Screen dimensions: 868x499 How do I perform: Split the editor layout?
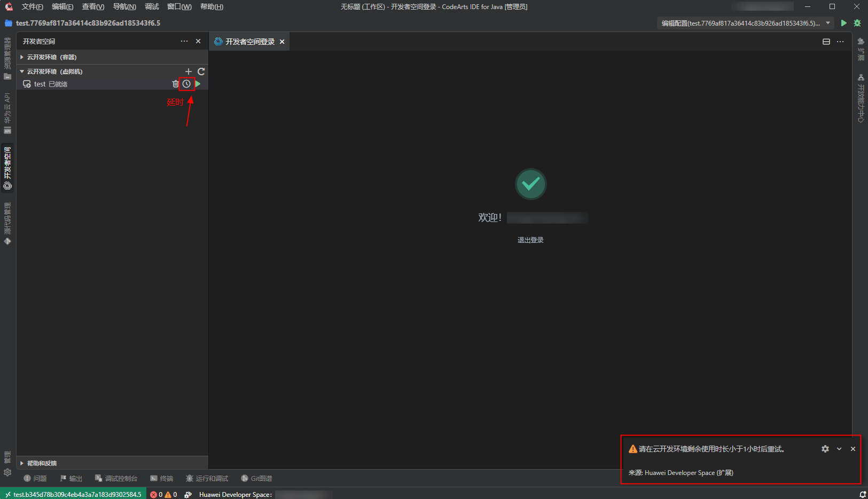[826, 42]
